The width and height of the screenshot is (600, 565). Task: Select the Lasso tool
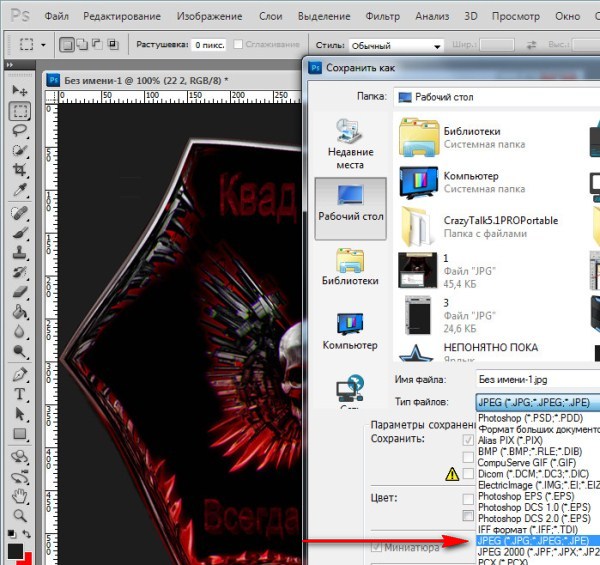pyautogui.click(x=19, y=130)
